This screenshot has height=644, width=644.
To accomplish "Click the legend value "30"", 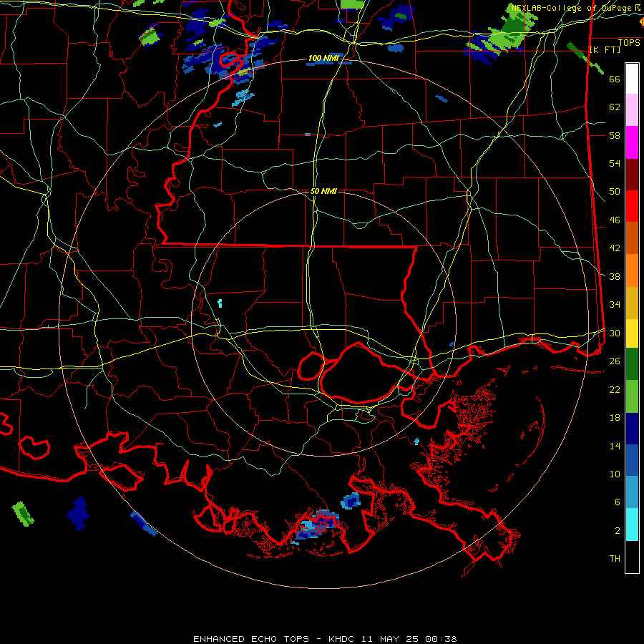I will click(615, 333).
